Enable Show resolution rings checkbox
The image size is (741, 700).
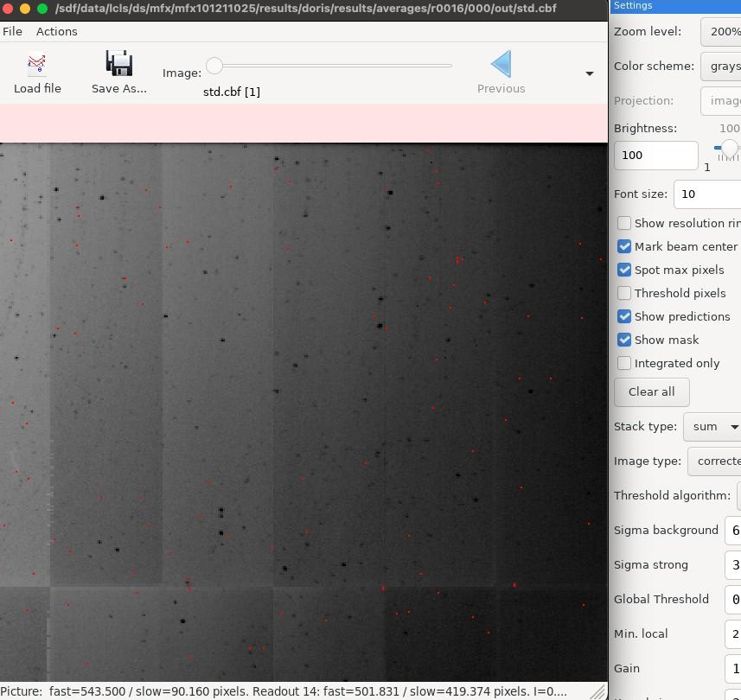[x=623, y=223]
